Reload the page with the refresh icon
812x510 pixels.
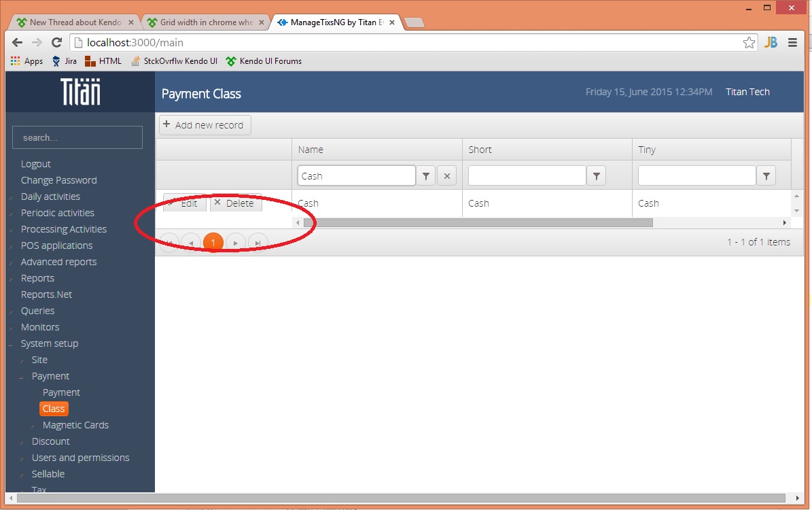[57, 42]
